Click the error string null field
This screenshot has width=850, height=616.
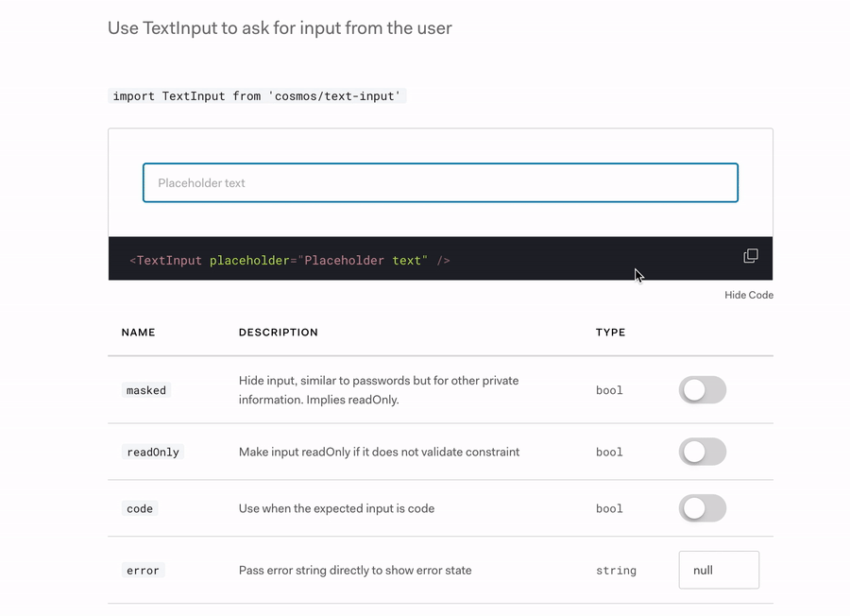719,570
